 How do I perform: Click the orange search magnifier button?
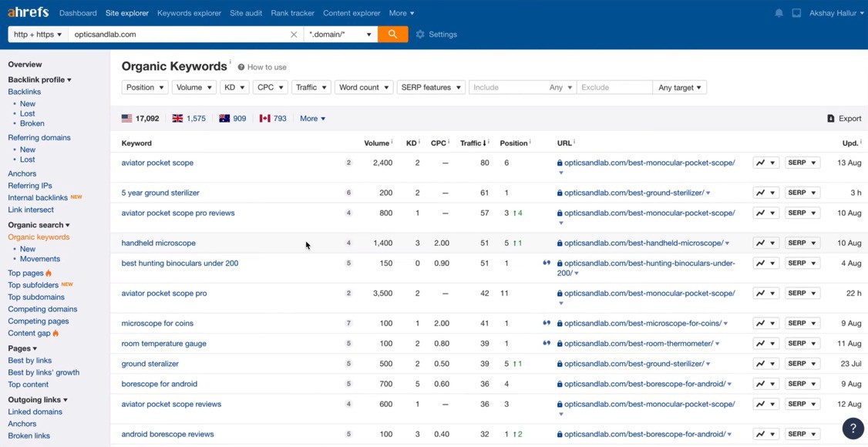(392, 34)
